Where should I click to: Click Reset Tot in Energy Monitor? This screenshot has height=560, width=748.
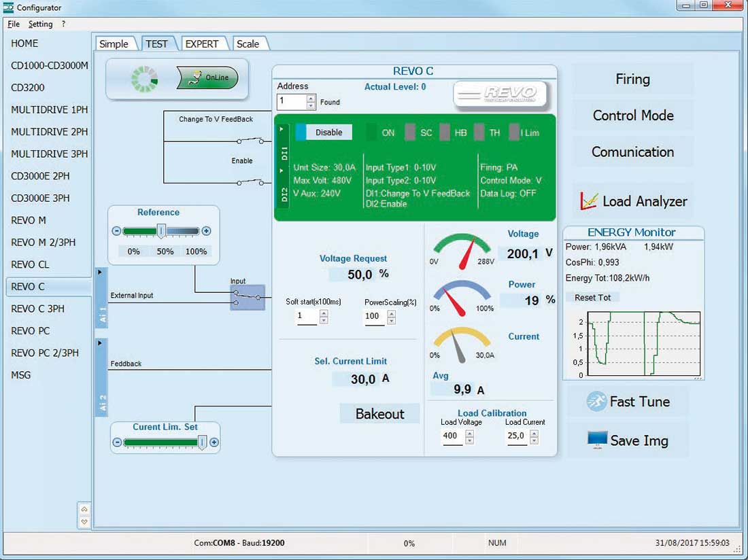[x=592, y=298]
